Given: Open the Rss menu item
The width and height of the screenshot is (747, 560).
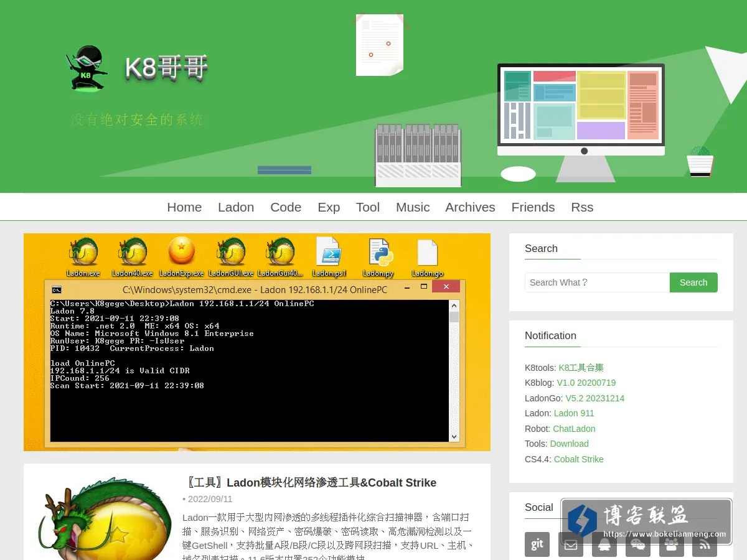Looking at the screenshot, I should 582,207.
